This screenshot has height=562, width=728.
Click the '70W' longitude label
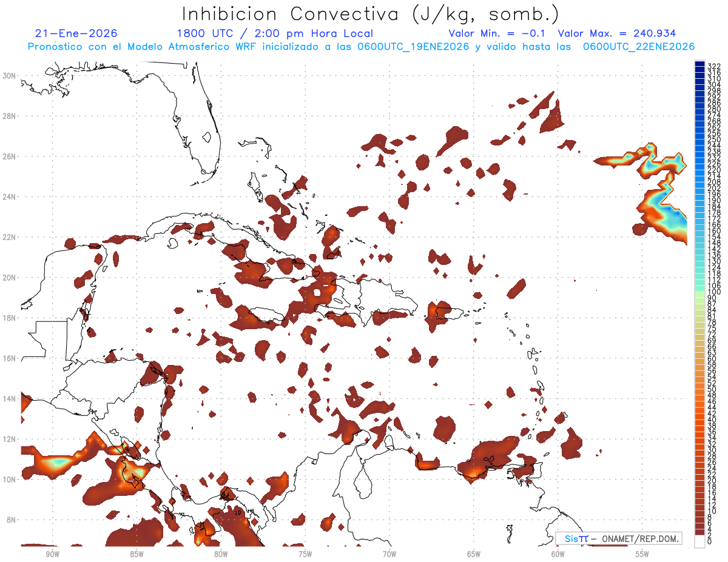(389, 554)
